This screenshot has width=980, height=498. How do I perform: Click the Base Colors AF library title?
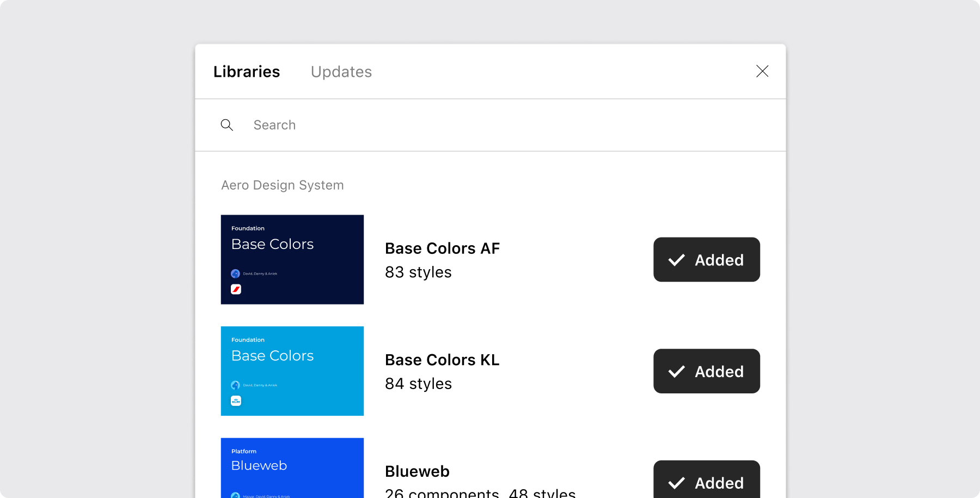[442, 248]
